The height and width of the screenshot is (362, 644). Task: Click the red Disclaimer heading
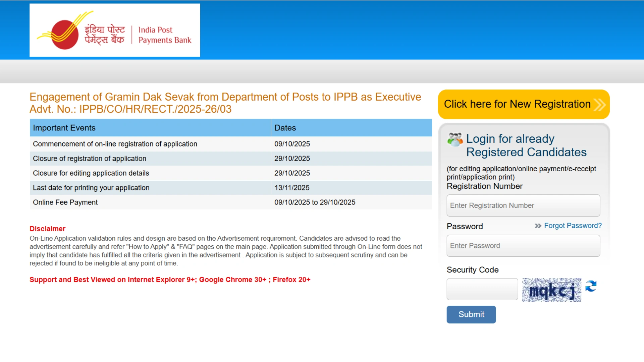[47, 229]
